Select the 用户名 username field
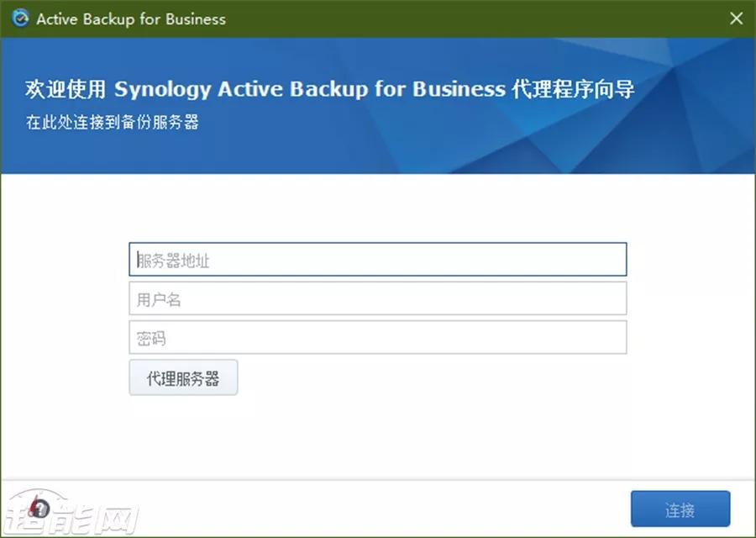The width and height of the screenshot is (756, 538). point(377,298)
